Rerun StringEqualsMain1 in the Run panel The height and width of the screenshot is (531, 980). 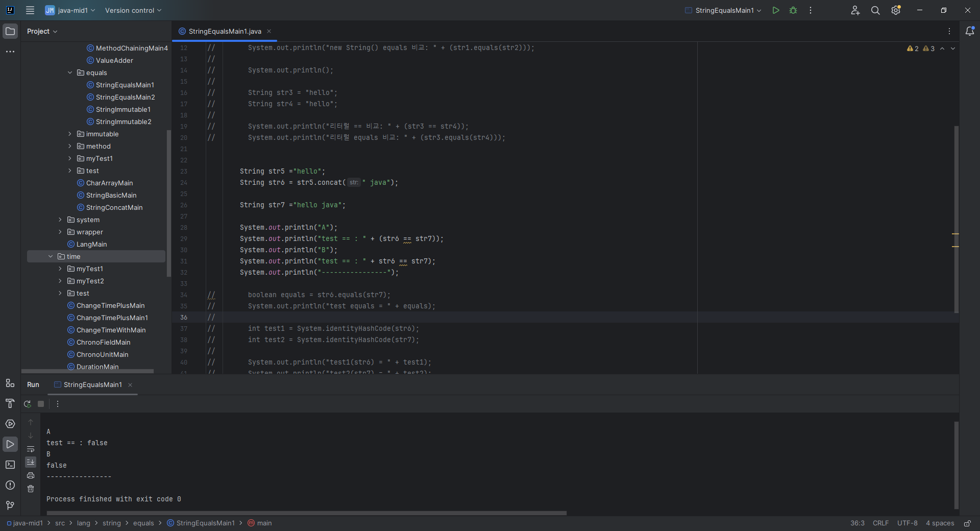[28, 404]
